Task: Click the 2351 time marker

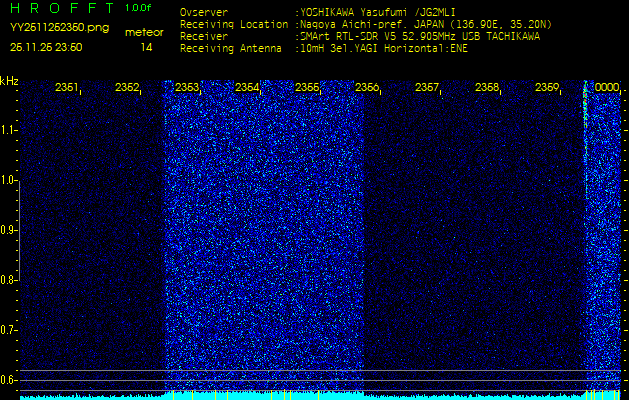Action: pyautogui.click(x=67, y=87)
